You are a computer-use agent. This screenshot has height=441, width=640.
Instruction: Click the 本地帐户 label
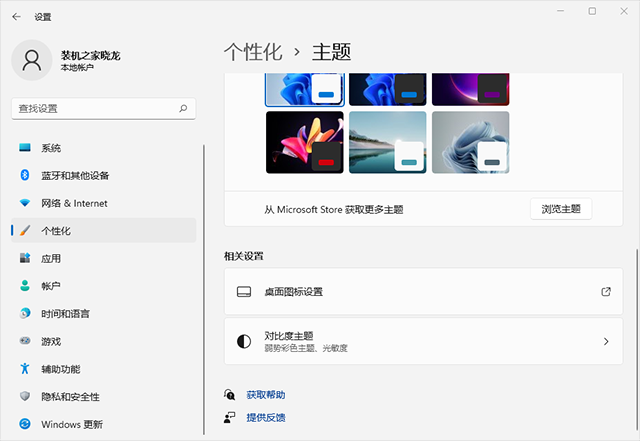tap(77, 67)
